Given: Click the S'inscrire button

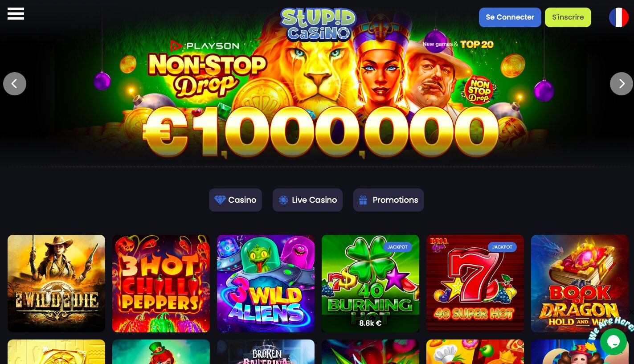Looking at the screenshot, I should (568, 17).
